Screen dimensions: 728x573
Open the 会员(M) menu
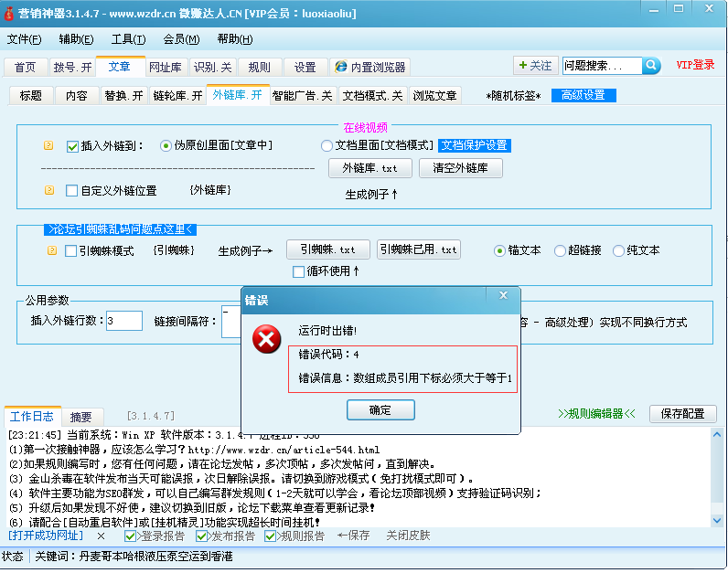181,39
